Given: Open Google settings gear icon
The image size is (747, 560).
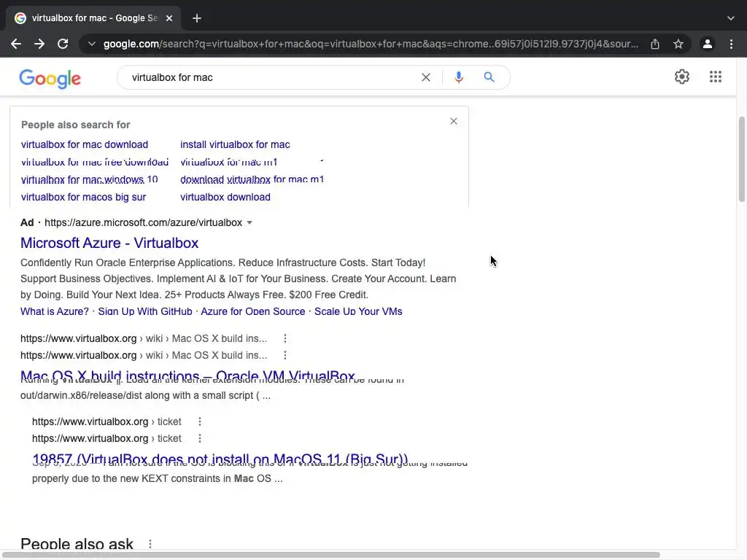Looking at the screenshot, I should coord(682,77).
